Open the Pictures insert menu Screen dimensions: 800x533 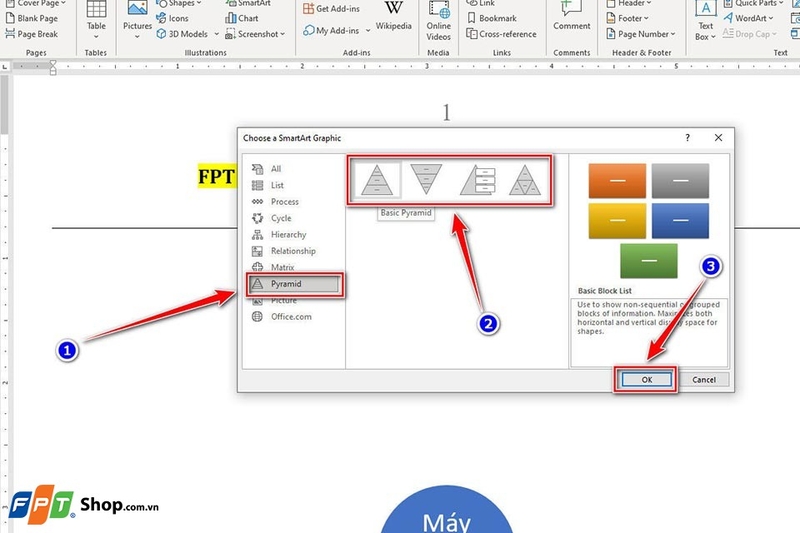tap(137, 20)
